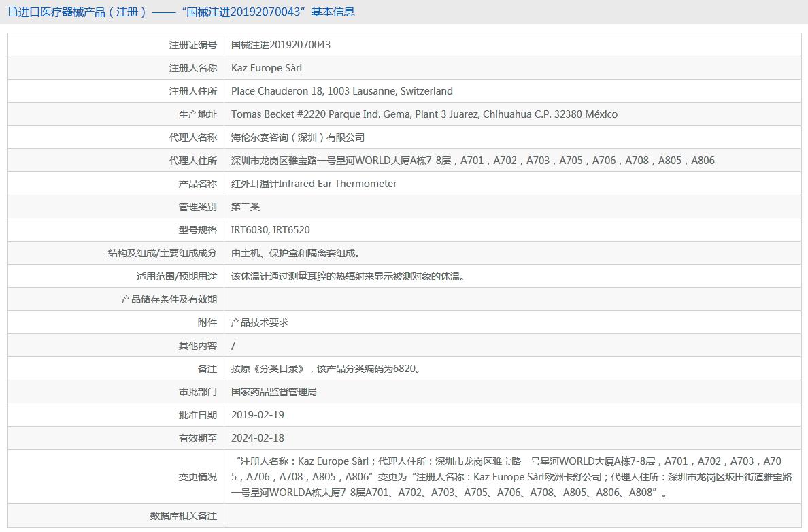The image size is (808, 532).
Task: Select approving department 国家药品监督管理局
Action: pyautogui.click(x=273, y=392)
